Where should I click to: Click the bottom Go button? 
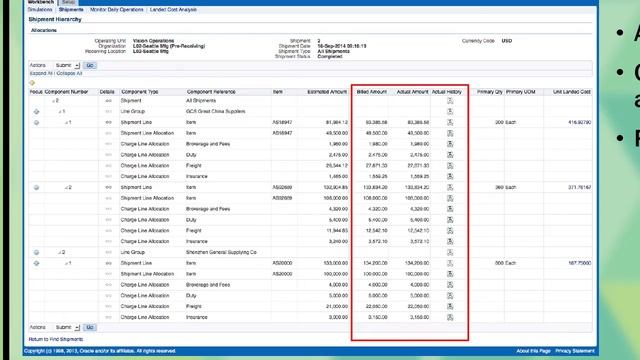tap(90, 327)
